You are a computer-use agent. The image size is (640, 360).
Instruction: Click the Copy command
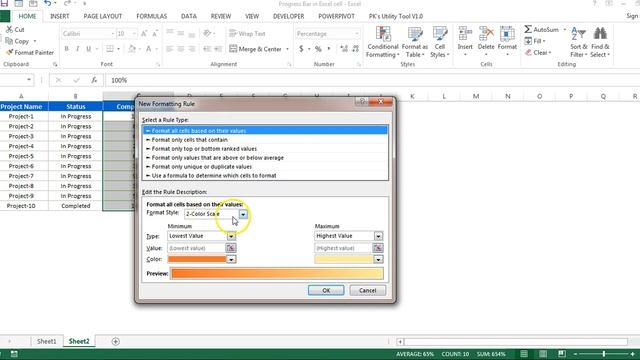tap(18, 41)
